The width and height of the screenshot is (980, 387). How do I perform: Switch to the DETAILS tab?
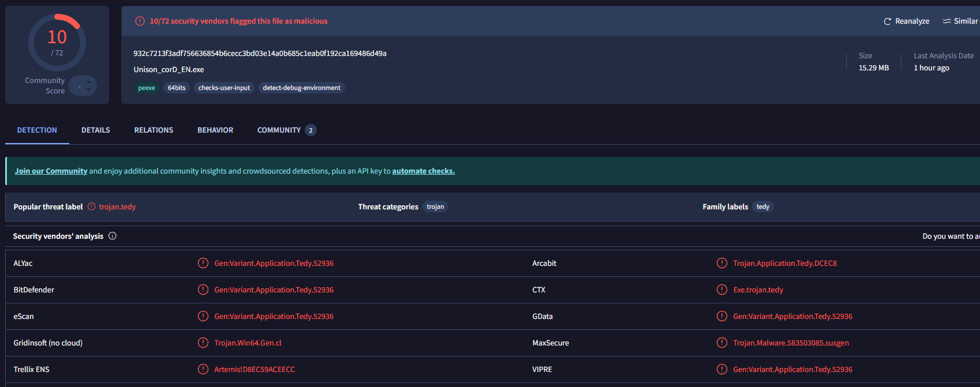point(96,130)
